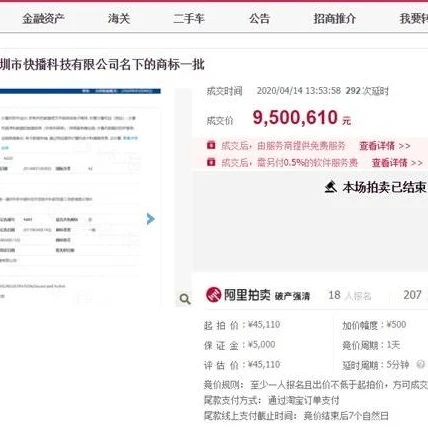Screen dimensions: 428x432
Task: Go to the 公告 tab
Action: coord(259,19)
